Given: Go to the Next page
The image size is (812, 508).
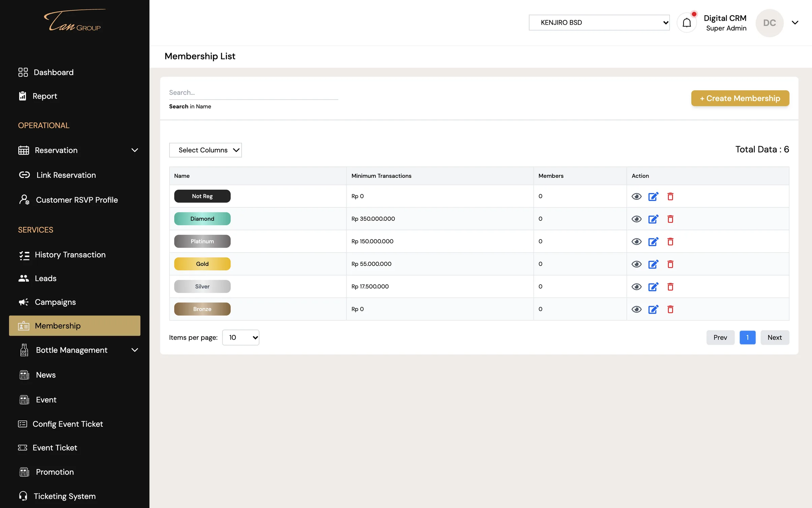Looking at the screenshot, I should 774,337.
